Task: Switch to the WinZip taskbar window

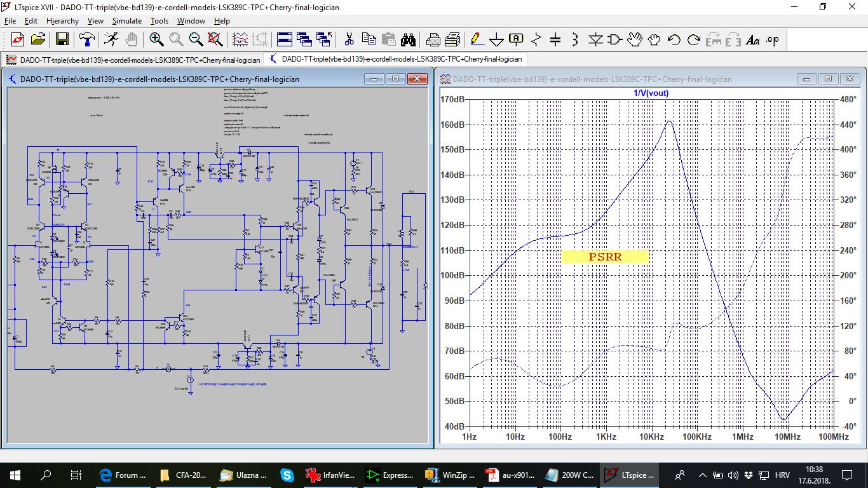Action: [x=451, y=475]
